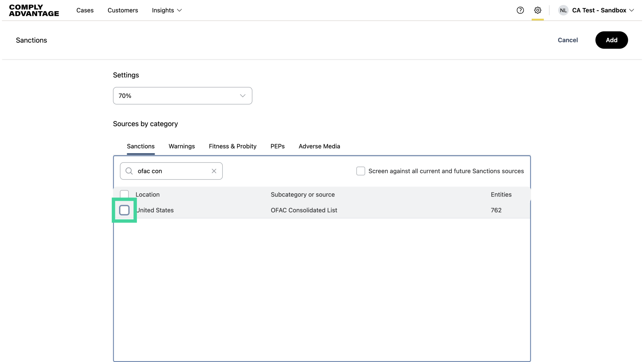Expand the CA Test - Sandbox account menu
This screenshot has width=644, height=362.
click(603, 10)
